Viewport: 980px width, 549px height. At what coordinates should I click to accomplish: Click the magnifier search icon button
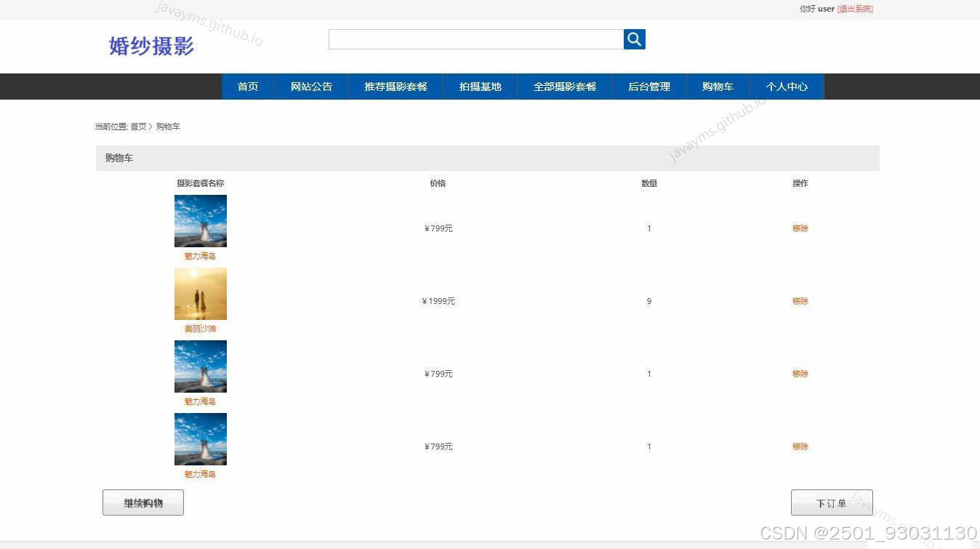click(x=635, y=39)
